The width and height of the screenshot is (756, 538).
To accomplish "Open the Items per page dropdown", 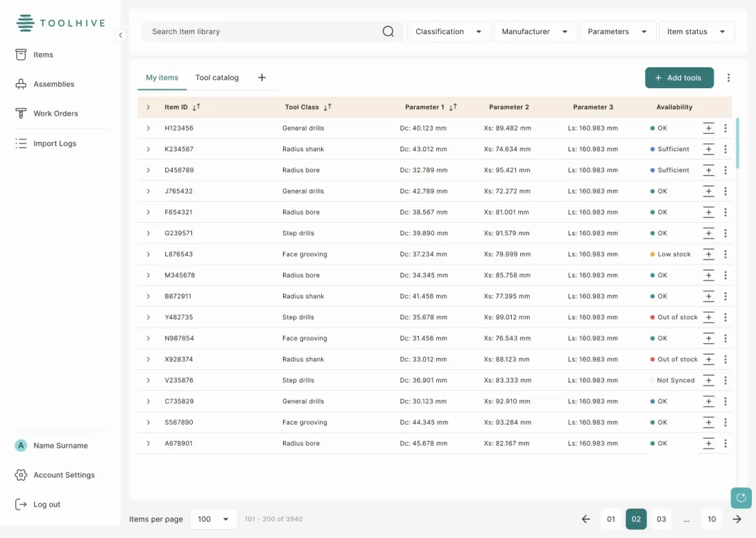I will (214, 519).
